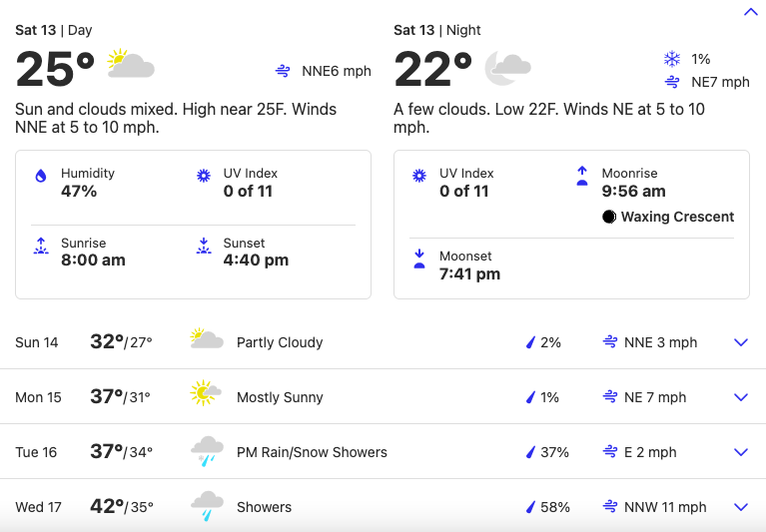Collapse the Sat 13 detail panel
This screenshot has width=766, height=532.
click(750, 12)
